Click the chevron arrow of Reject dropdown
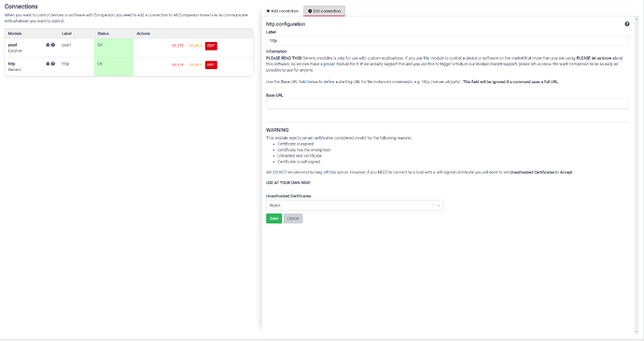 coord(439,206)
